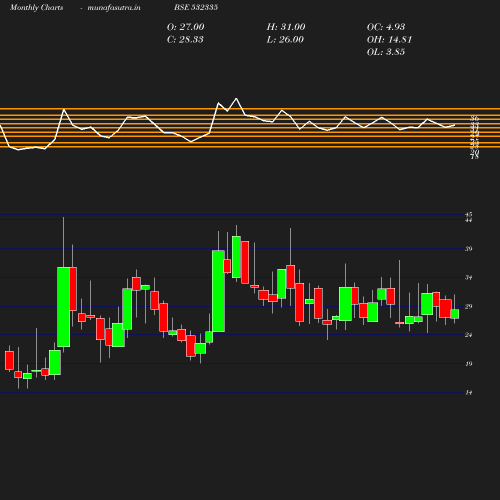
Task: Click the large green candle with longest upper wick
Action: pyautogui.click(x=64, y=307)
